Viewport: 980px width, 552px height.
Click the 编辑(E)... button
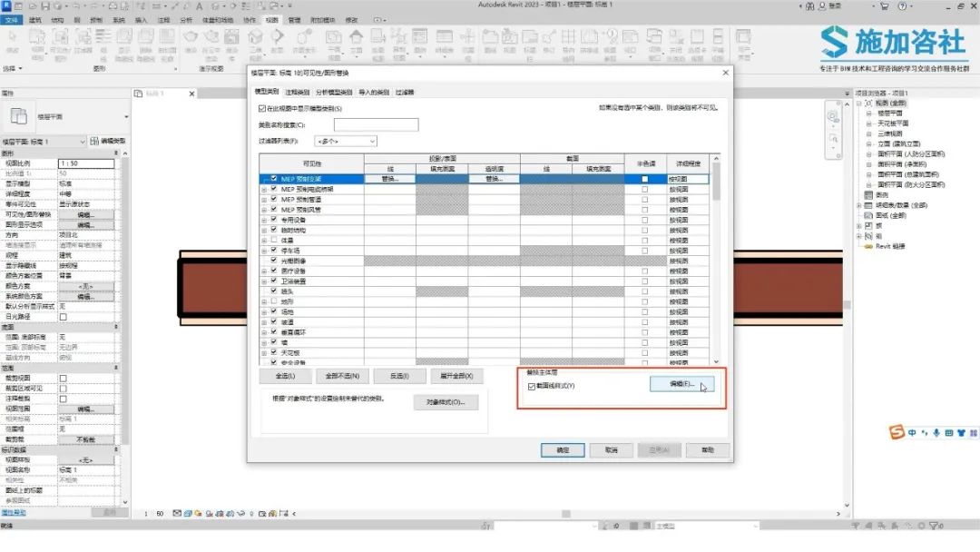682,385
